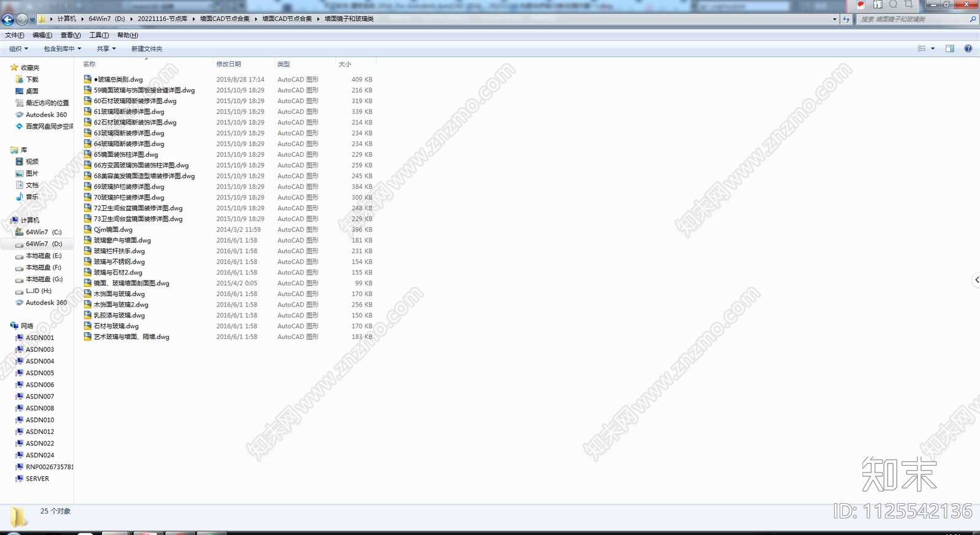Click the 百度网盘同步空间 icon

(19, 126)
